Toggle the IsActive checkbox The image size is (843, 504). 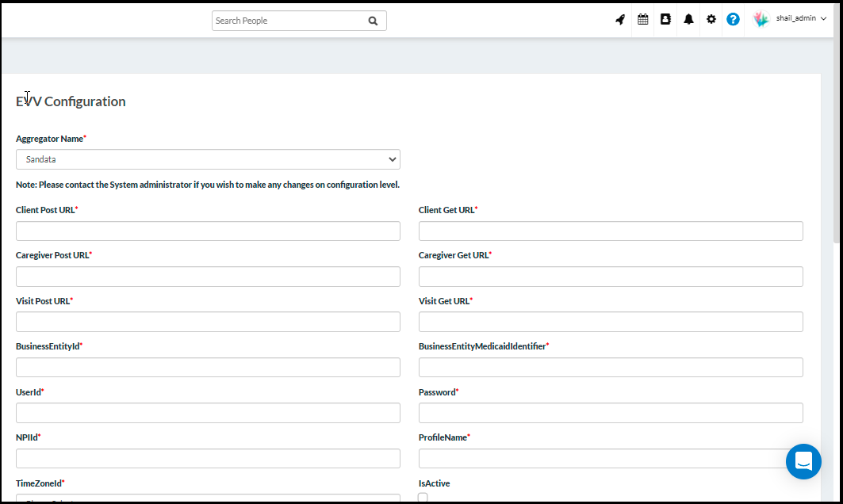(x=423, y=498)
